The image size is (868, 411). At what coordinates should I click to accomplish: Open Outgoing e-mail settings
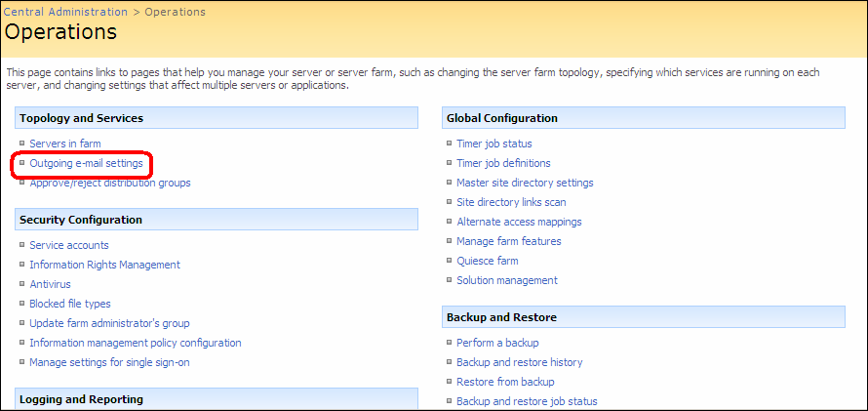pyautogui.click(x=87, y=163)
